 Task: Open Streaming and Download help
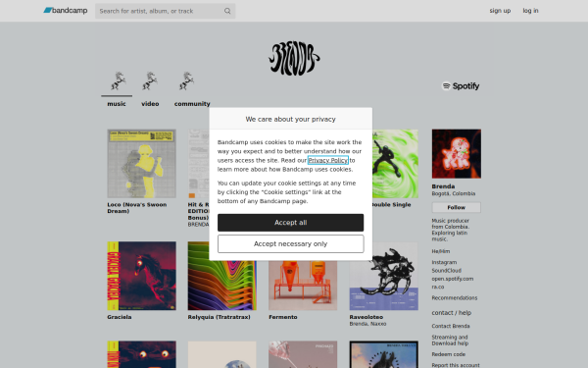pos(450,341)
